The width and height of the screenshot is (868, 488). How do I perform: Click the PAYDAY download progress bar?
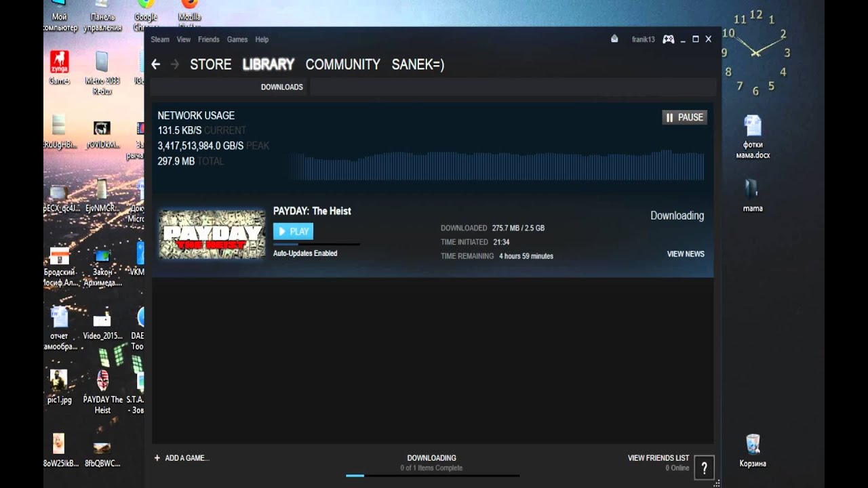click(x=317, y=244)
